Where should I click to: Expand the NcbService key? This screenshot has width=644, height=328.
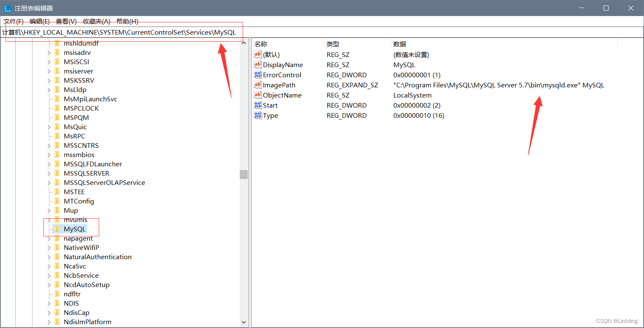pos(49,275)
